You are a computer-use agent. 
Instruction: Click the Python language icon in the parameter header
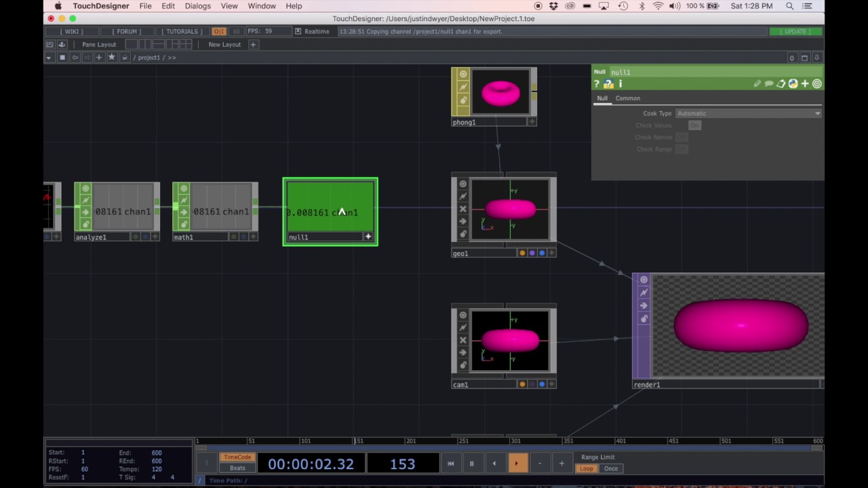click(793, 84)
